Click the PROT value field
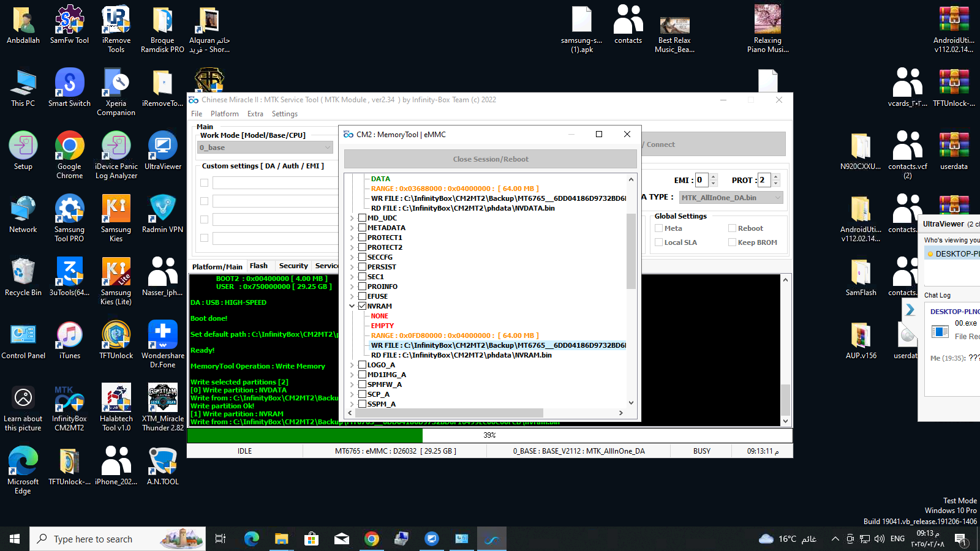The height and width of the screenshot is (551, 980). (764, 180)
